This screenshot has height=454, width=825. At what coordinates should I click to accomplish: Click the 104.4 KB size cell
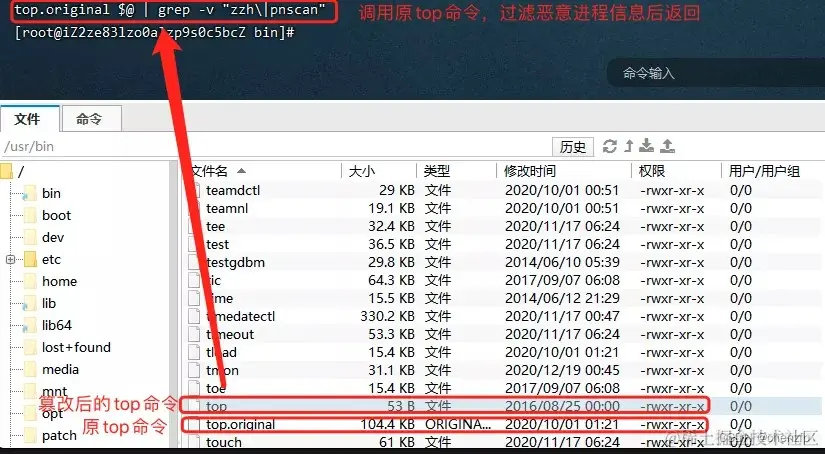(387, 424)
